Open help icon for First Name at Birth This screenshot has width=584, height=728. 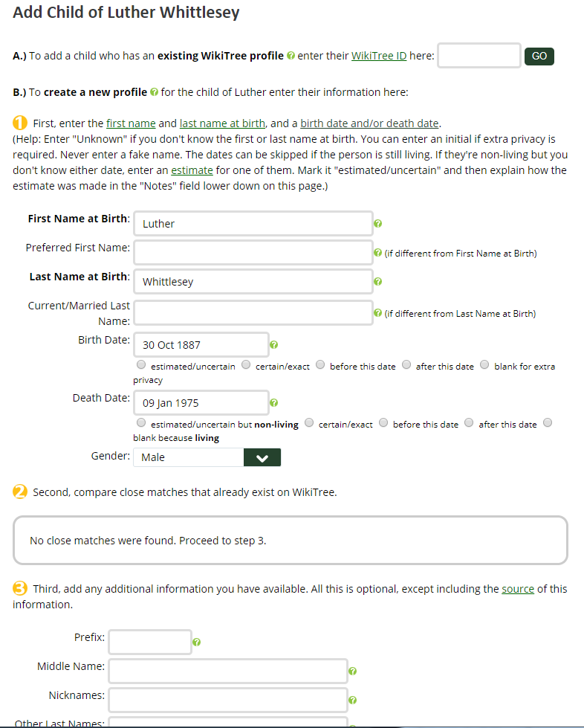[x=378, y=224]
